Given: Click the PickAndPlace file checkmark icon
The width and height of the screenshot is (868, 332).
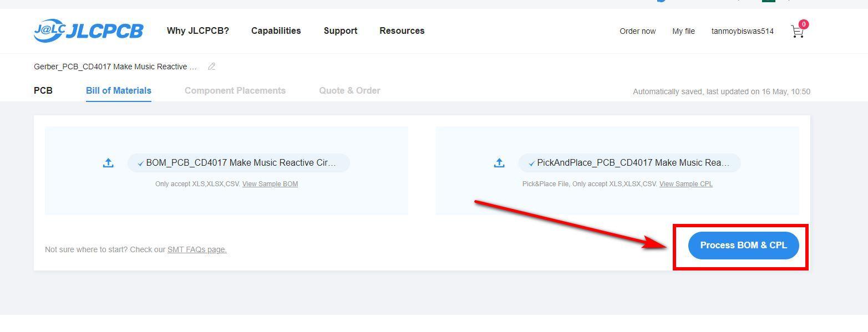Looking at the screenshot, I should click(532, 164).
